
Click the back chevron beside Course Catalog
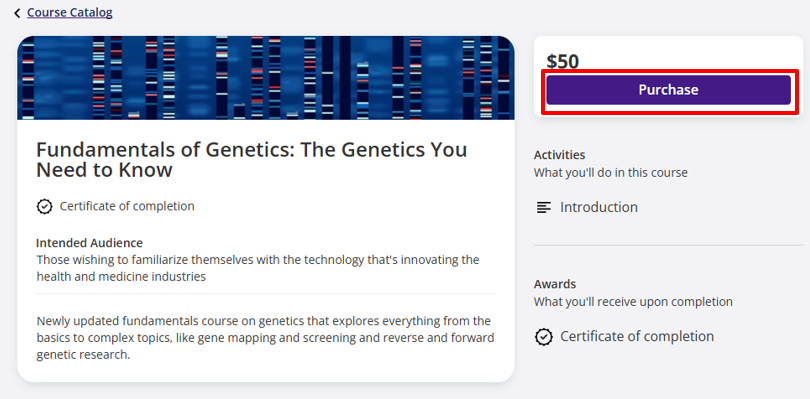[x=17, y=13]
